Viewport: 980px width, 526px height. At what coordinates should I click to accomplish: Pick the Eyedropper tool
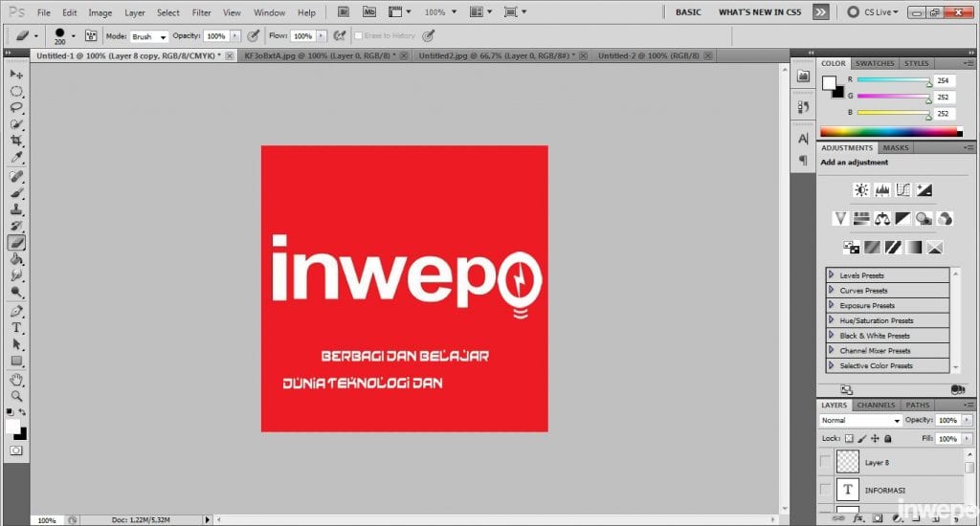(x=16, y=158)
